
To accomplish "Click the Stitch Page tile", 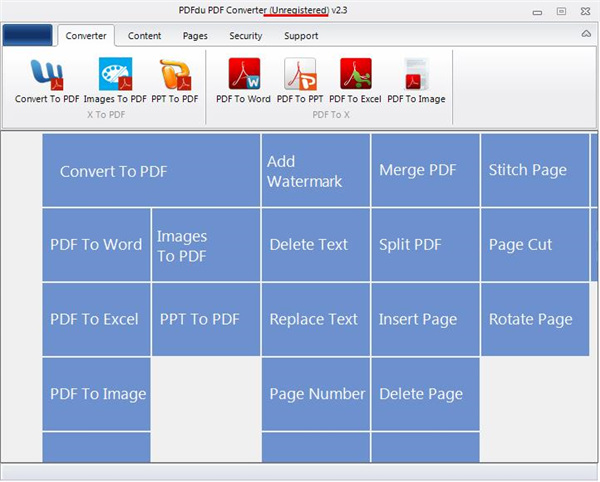I will coord(534,171).
